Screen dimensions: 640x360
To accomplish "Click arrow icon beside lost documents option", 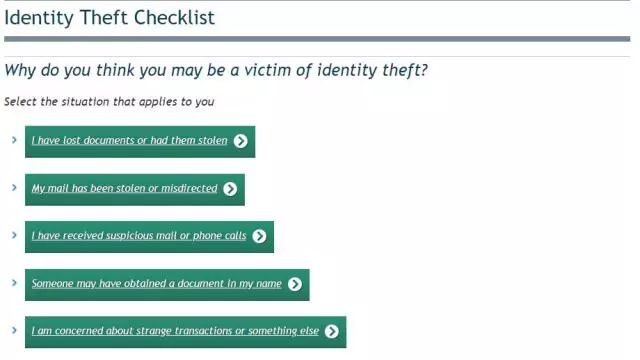I will [x=240, y=141].
